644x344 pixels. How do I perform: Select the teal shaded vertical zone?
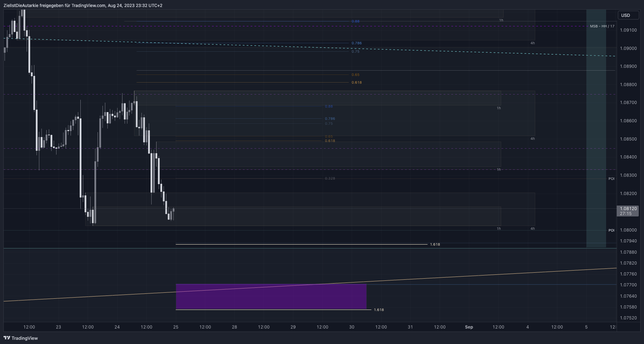pos(596,128)
